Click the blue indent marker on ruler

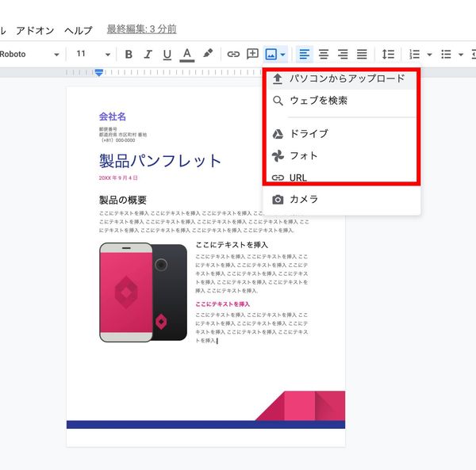[x=99, y=73]
